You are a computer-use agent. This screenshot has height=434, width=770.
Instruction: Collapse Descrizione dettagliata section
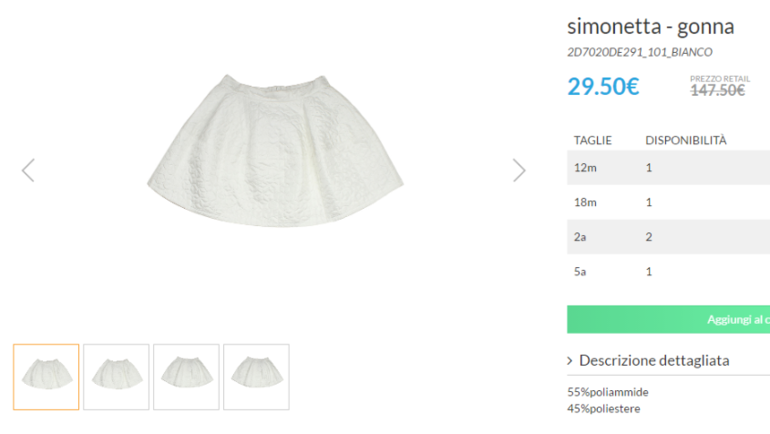click(654, 360)
